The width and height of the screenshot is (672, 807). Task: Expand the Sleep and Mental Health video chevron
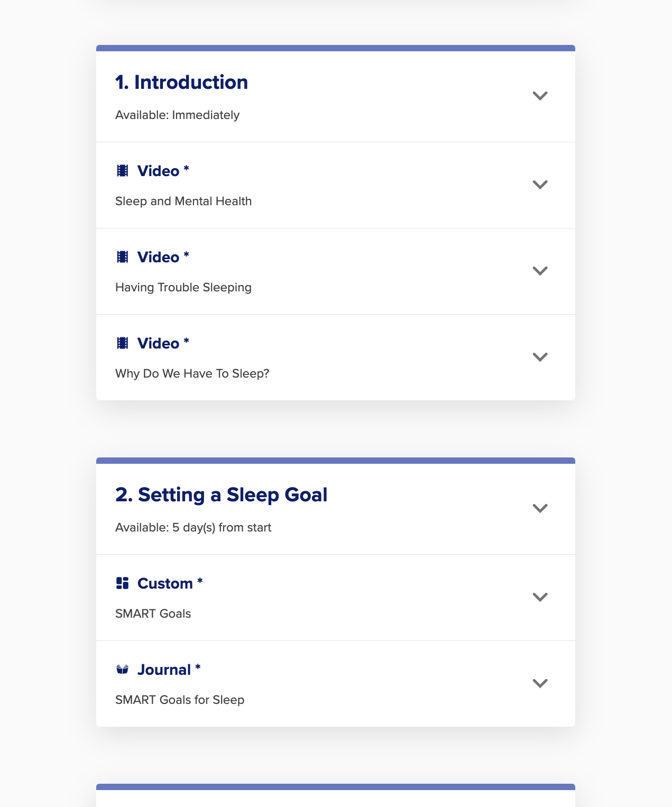540,185
